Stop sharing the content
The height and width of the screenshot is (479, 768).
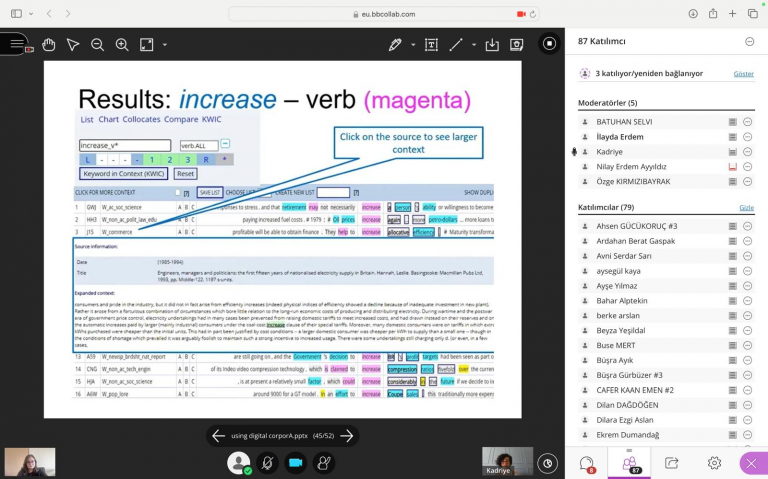(x=549, y=44)
